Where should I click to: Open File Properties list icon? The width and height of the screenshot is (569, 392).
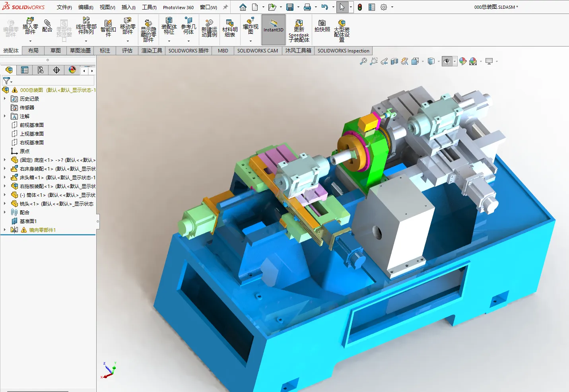pos(372,7)
